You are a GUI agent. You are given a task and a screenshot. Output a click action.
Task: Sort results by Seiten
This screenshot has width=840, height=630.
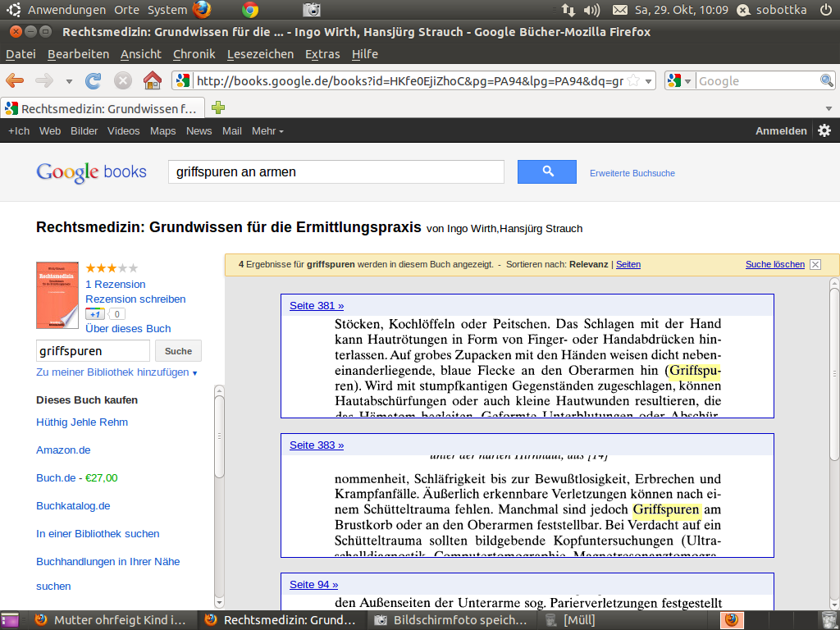(628, 264)
